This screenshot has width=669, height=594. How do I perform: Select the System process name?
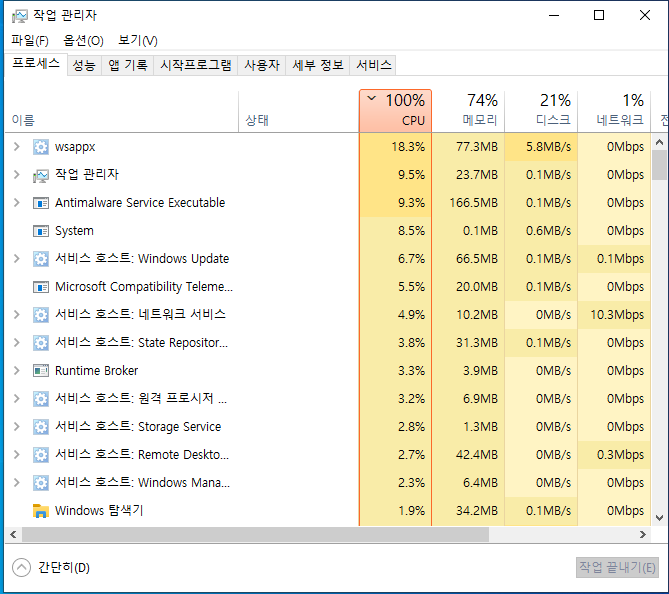[x=74, y=231]
